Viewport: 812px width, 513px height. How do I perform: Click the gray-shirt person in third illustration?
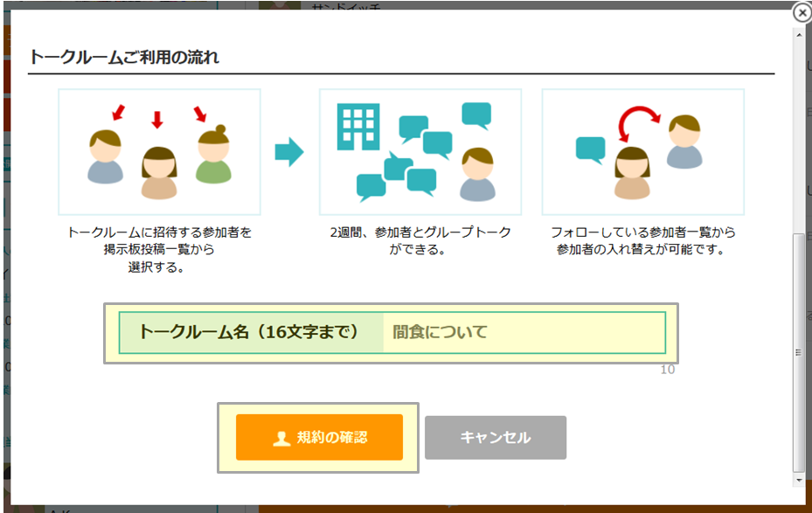pyautogui.click(x=684, y=142)
